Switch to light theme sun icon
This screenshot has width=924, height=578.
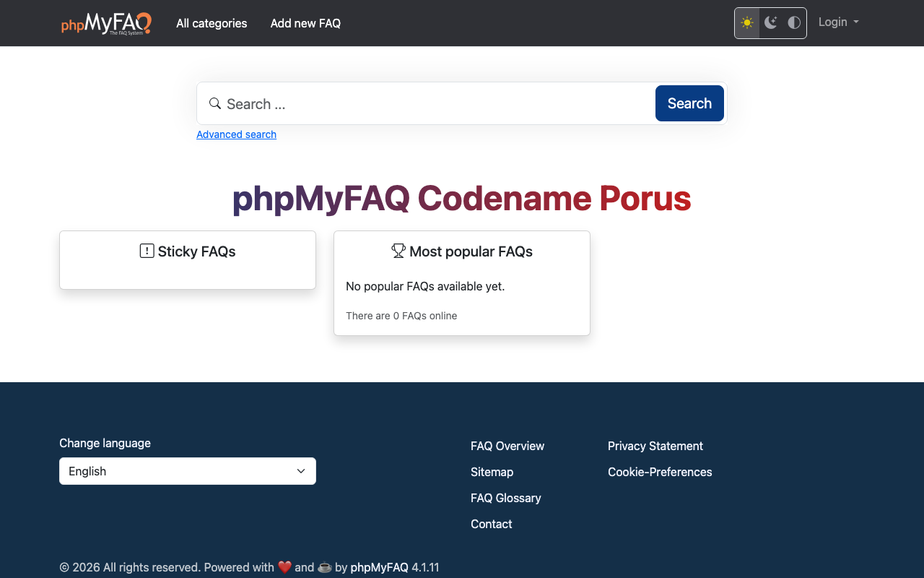click(x=747, y=23)
